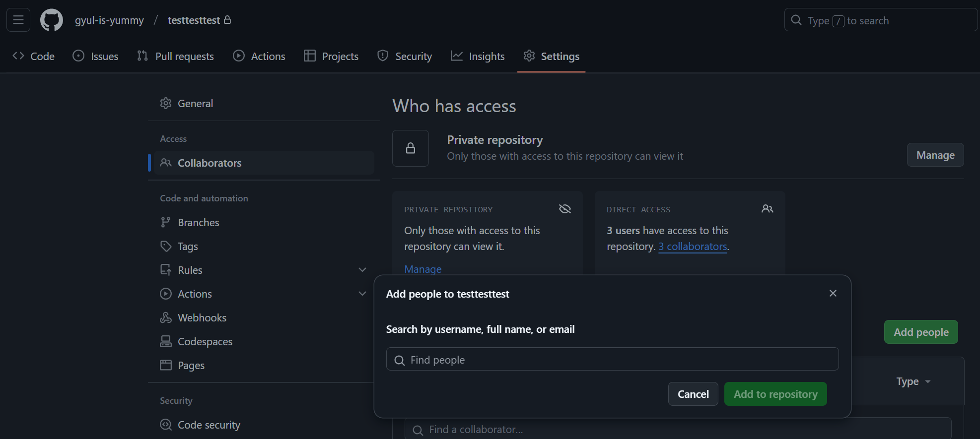This screenshot has height=439, width=980.
Task: Open the Type filter dropdown
Action: pyautogui.click(x=913, y=381)
